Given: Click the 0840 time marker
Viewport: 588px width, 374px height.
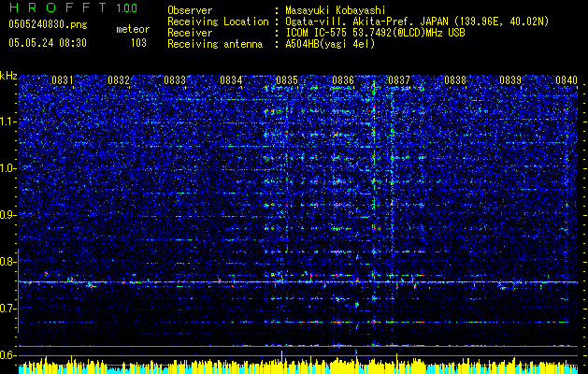Looking at the screenshot, I should tap(566, 80).
